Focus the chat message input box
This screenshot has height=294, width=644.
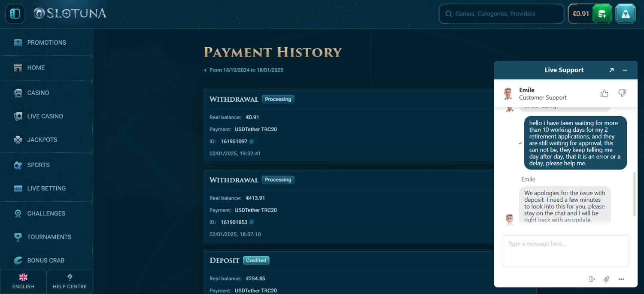tap(565, 251)
